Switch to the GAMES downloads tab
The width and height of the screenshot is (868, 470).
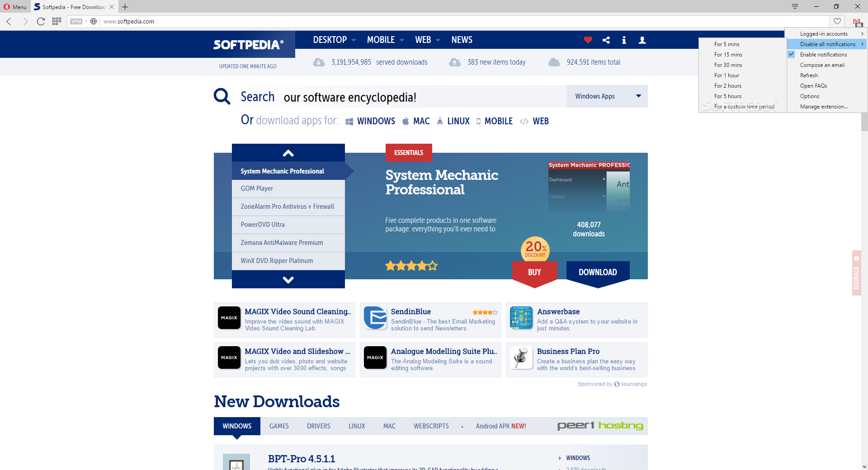[279, 426]
